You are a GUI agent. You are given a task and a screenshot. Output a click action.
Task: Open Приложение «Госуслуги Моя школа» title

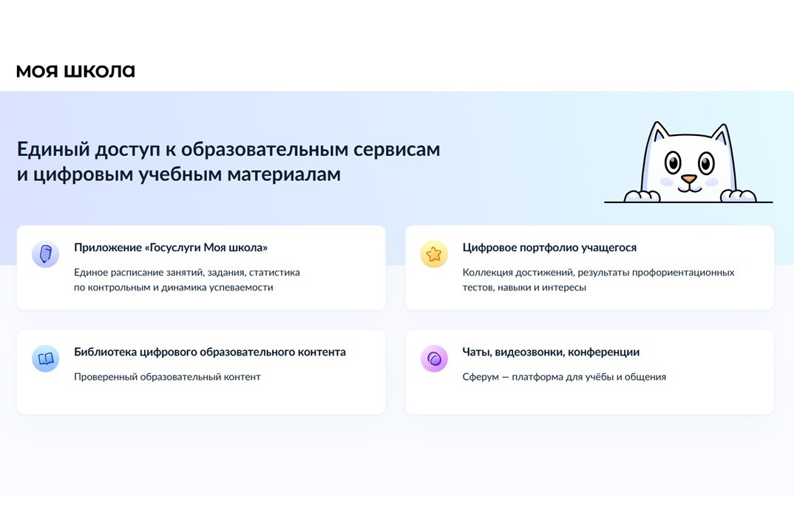(171, 248)
